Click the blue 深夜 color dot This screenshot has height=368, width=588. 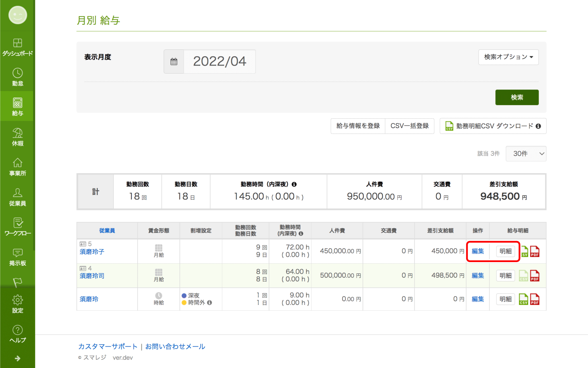pos(184,295)
